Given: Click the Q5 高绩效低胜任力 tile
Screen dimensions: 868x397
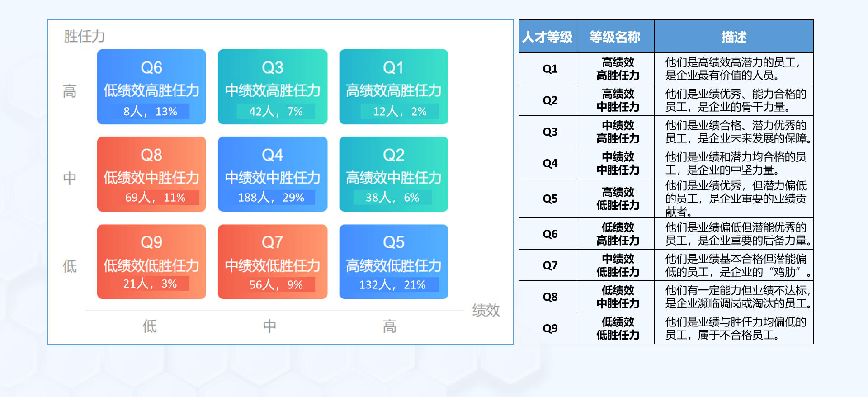Looking at the screenshot, I should point(393,261).
